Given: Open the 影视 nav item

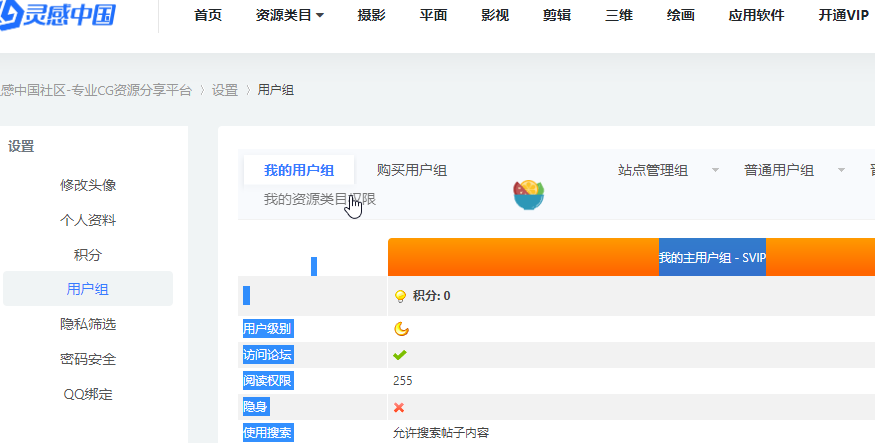Looking at the screenshot, I should (x=496, y=15).
